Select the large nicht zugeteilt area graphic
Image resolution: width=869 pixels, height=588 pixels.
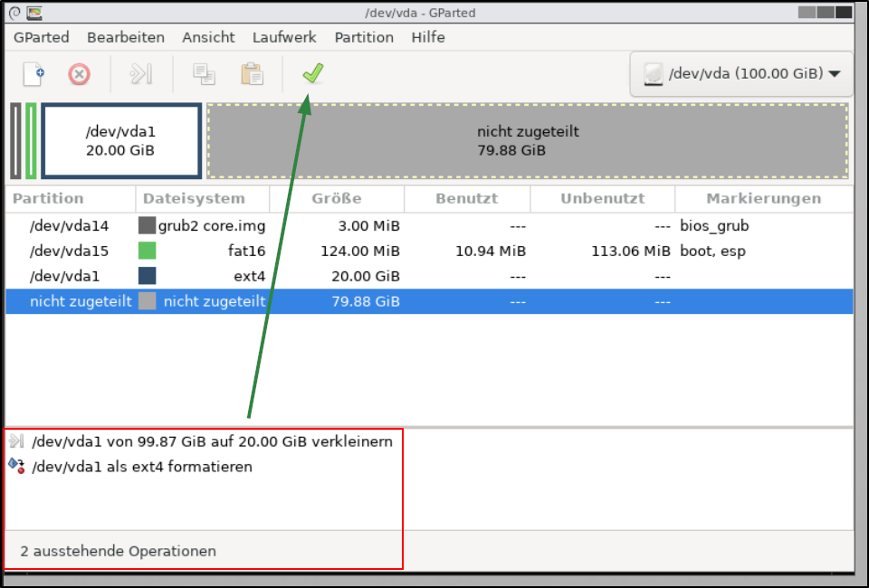[x=528, y=140]
